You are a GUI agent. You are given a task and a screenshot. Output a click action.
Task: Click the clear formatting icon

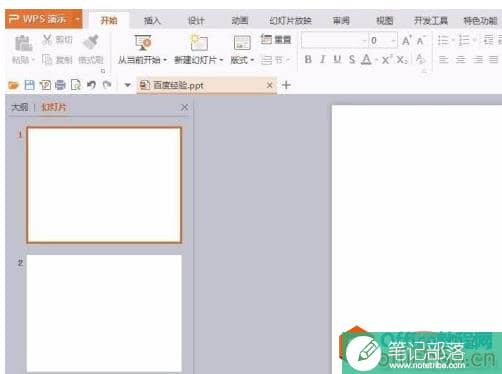[x=421, y=60]
